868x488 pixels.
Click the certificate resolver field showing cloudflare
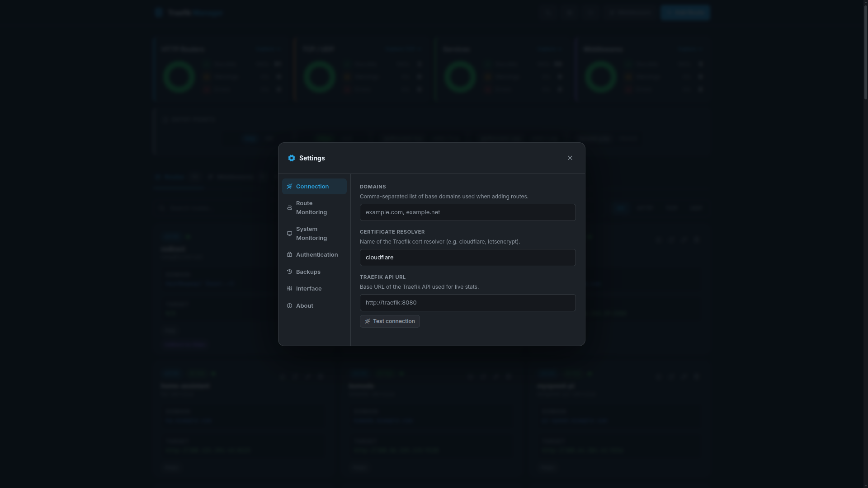pos(467,258)
